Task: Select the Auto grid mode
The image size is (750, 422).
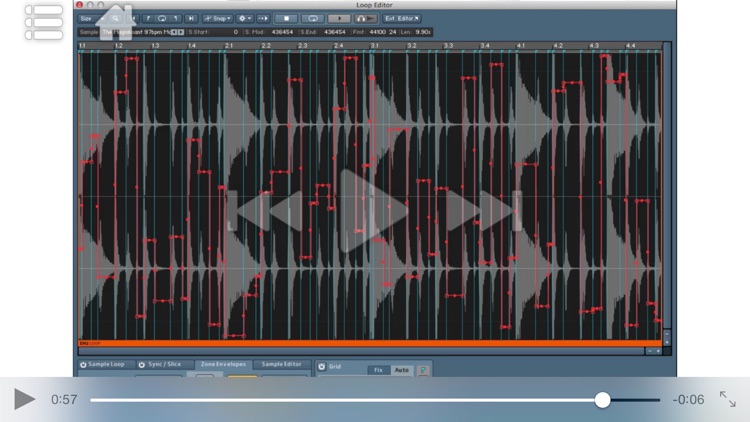Action: pos(402,370)
